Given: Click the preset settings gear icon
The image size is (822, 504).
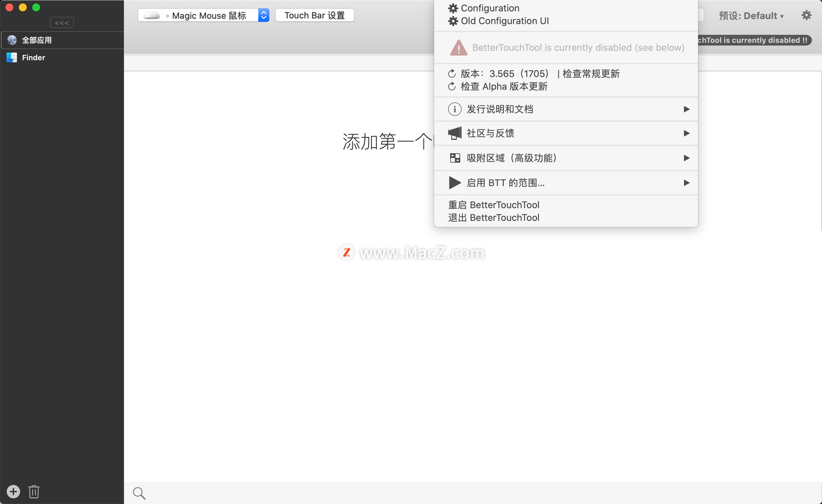Looking at the screenshot, I should 806,16.
